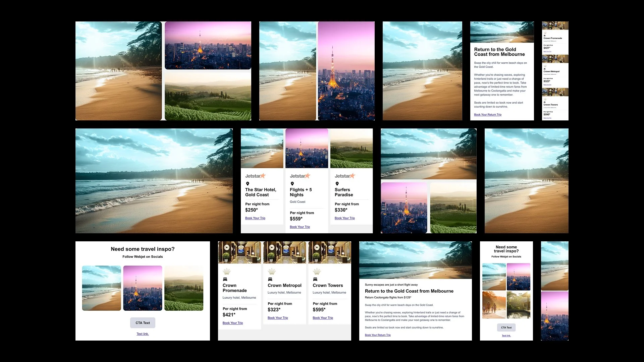
Task: Open Text link in the wide travel inspo card
Action: tap(143, 334)
